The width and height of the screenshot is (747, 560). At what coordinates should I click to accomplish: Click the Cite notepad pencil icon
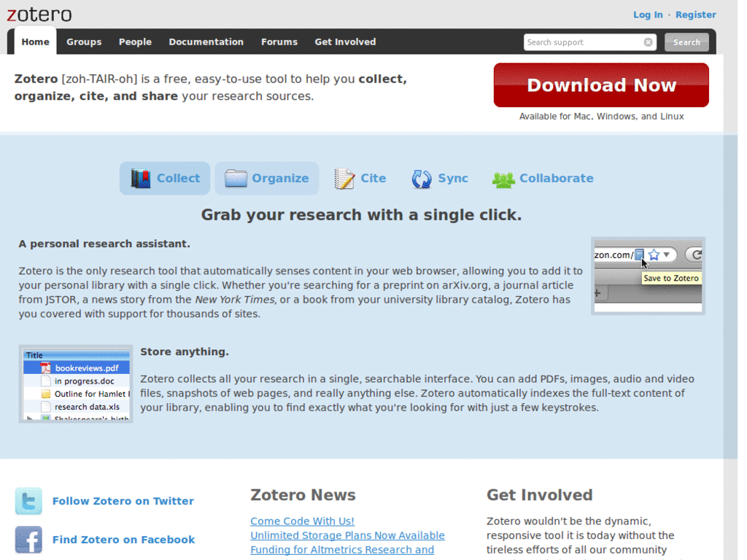click(344, 179)
